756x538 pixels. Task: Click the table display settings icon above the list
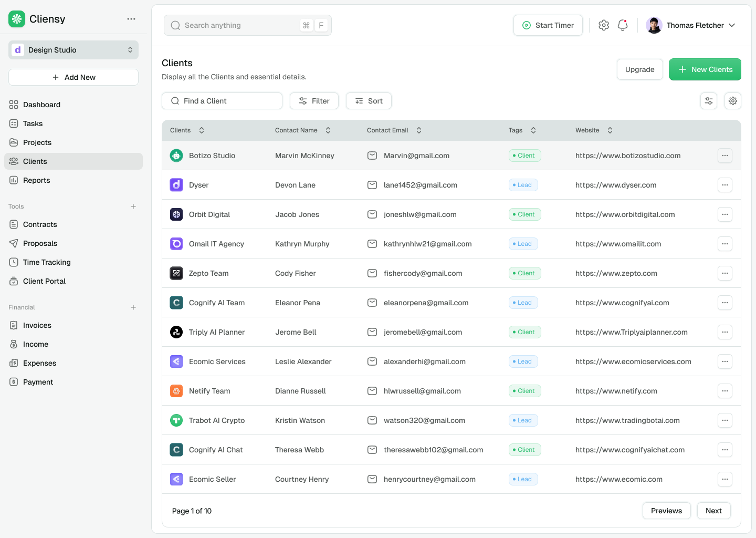tap(733, 100)
